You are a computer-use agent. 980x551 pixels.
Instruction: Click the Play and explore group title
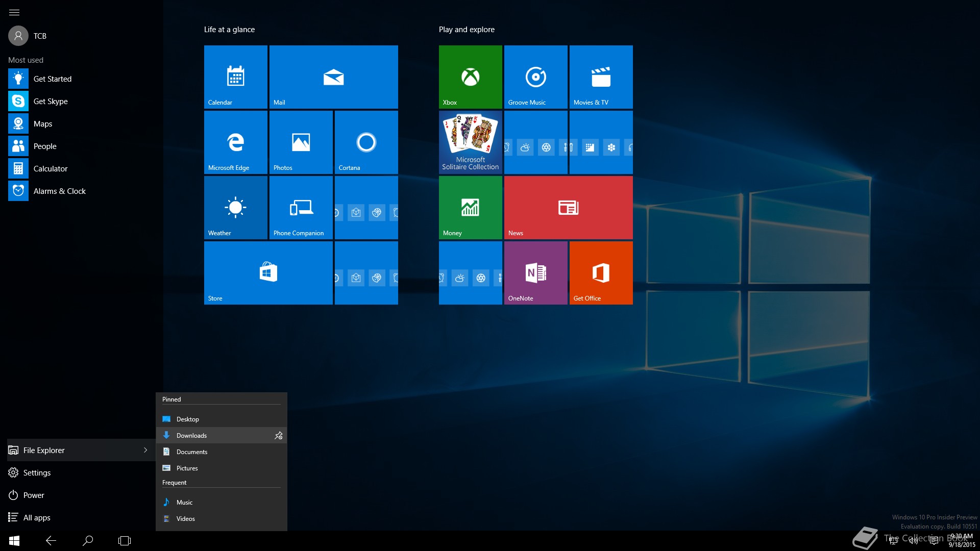(467, 30)
